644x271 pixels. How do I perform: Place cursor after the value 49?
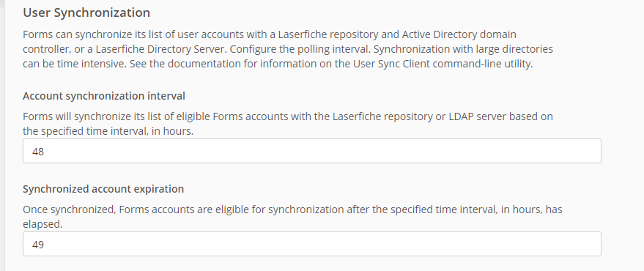pos(45,245)
